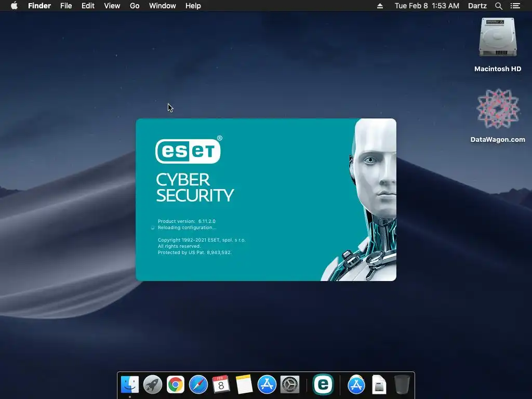Viewport: 532px width, 399px height.
Task: Click the ESET logo on splash screen
Action: click(x=188, y=151)
